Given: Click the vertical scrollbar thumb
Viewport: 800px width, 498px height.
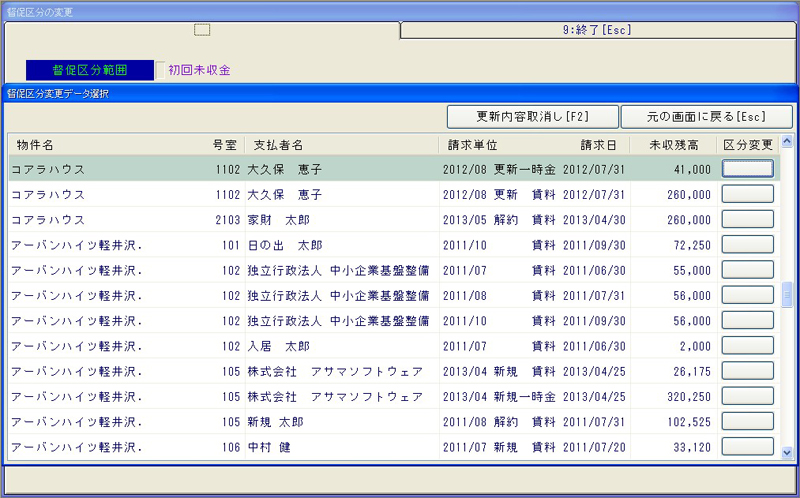Looking at the screenshot, I should pos(787,296).
